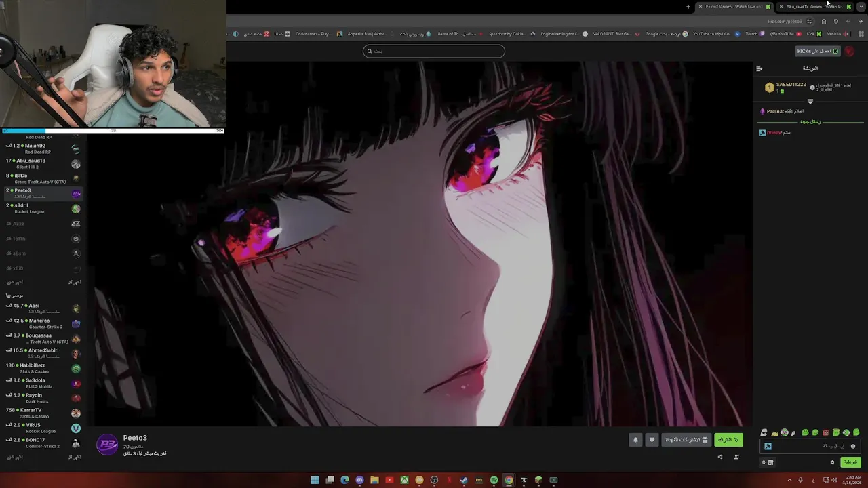Open Discord from the taskbar

(359, 480)
